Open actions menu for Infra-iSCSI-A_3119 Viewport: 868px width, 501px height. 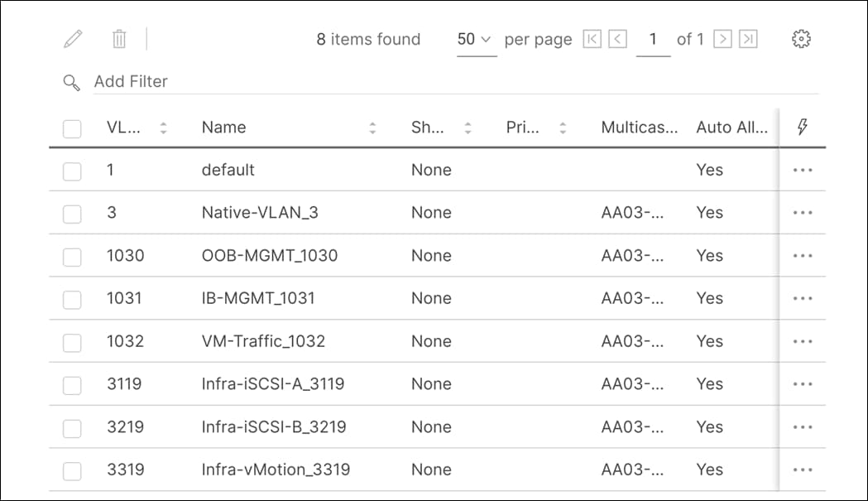pos(801,383)
